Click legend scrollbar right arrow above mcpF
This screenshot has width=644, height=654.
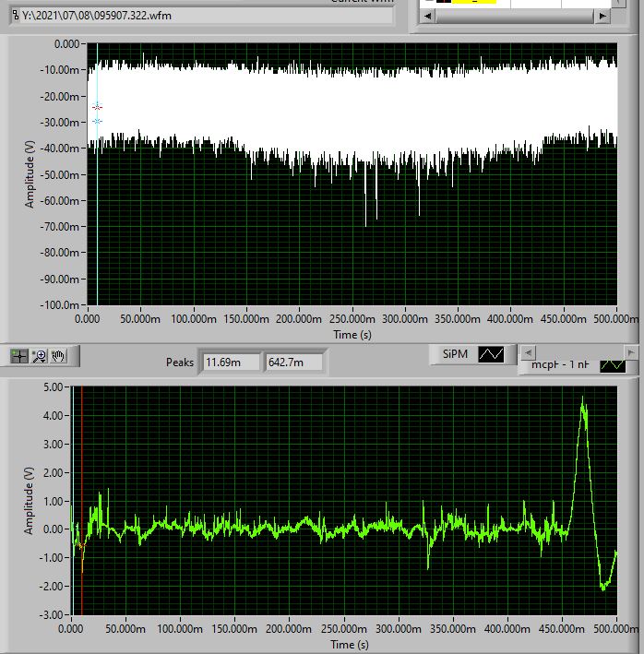pos(631,353)
